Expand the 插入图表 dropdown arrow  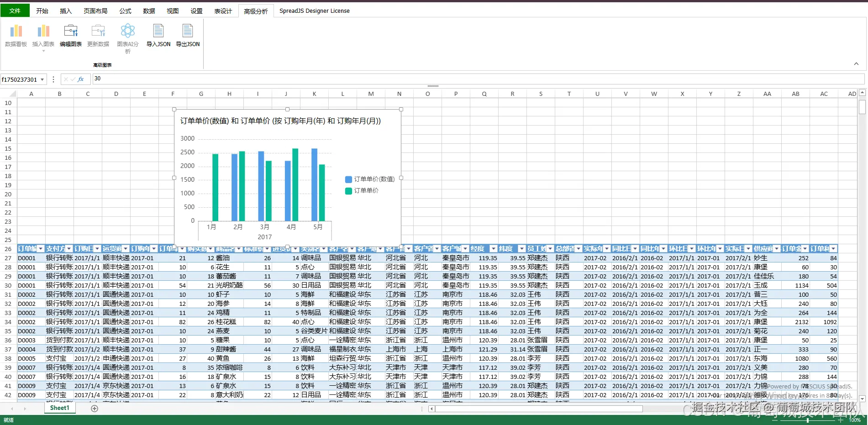tap(43, 51)
